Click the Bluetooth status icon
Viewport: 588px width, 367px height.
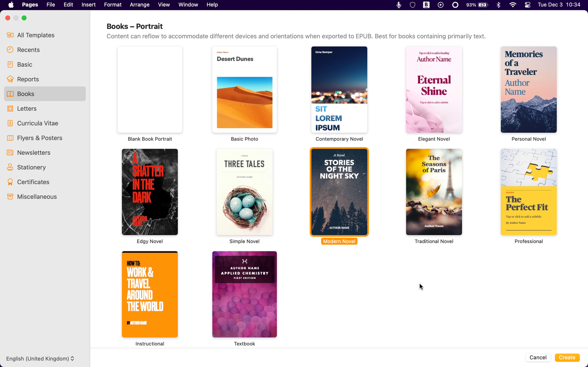[x=498, y=5]
